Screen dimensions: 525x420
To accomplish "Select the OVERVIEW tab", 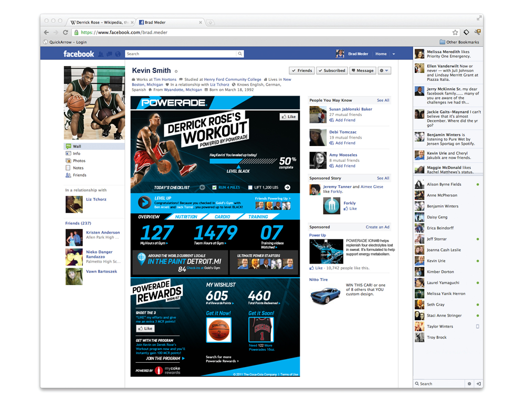I will [x=149, y=217].
